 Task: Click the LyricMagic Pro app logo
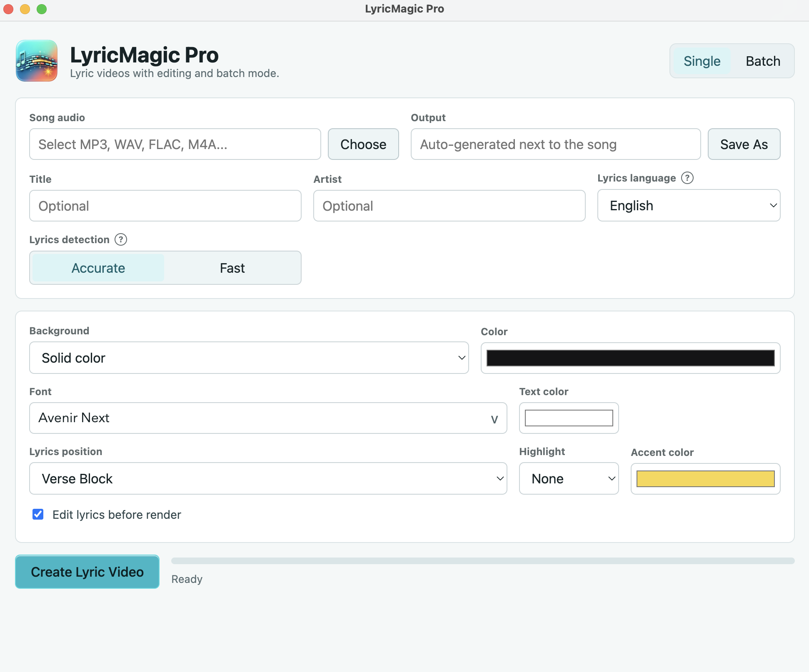click(x=37, y=61)
